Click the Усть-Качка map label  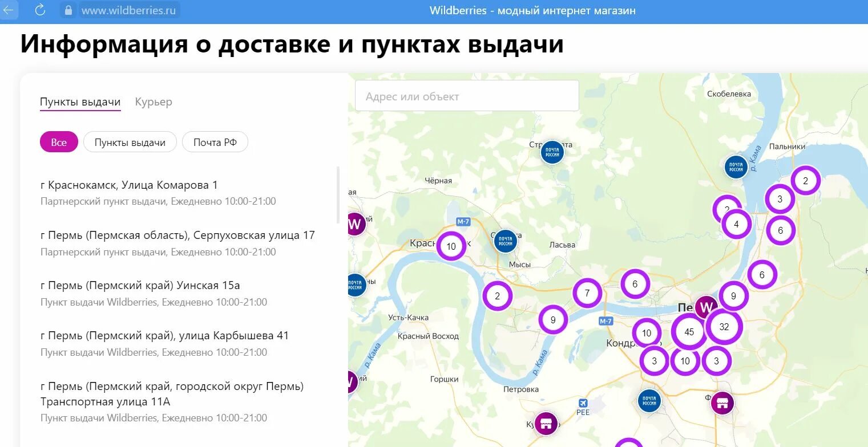tap(408, 318)
